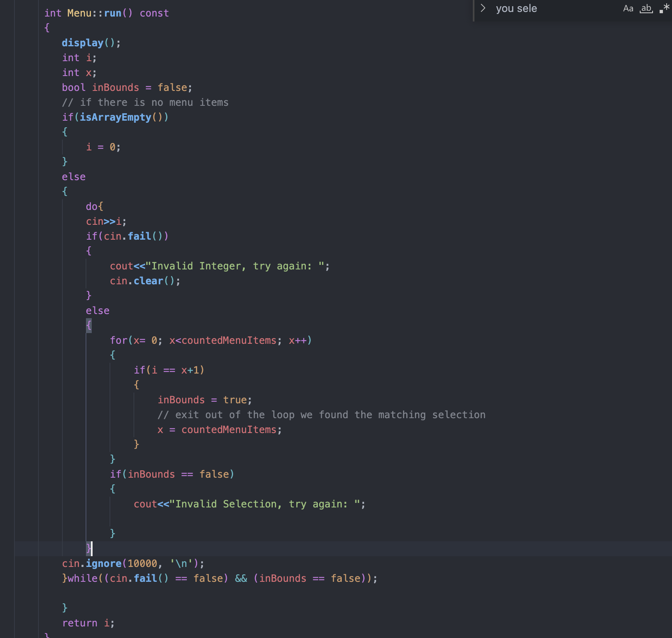Select the isArrayEmpty function name
This screenshot has width=672, height=638.
117,117
